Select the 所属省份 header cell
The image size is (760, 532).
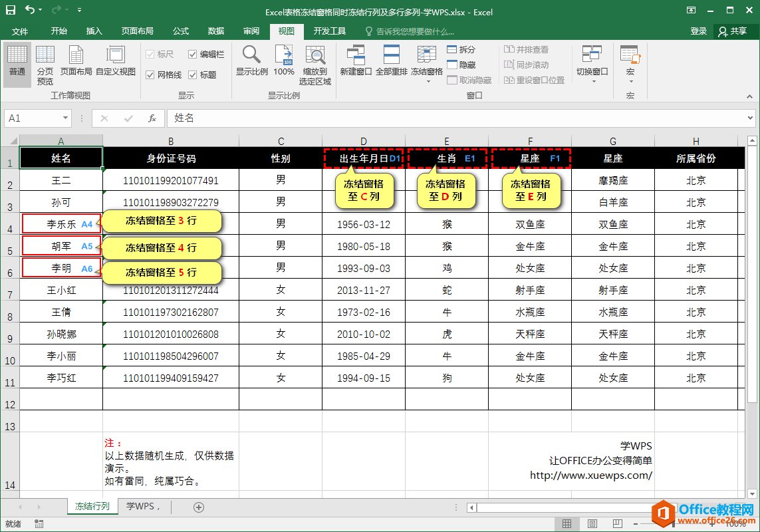point(696,158)
